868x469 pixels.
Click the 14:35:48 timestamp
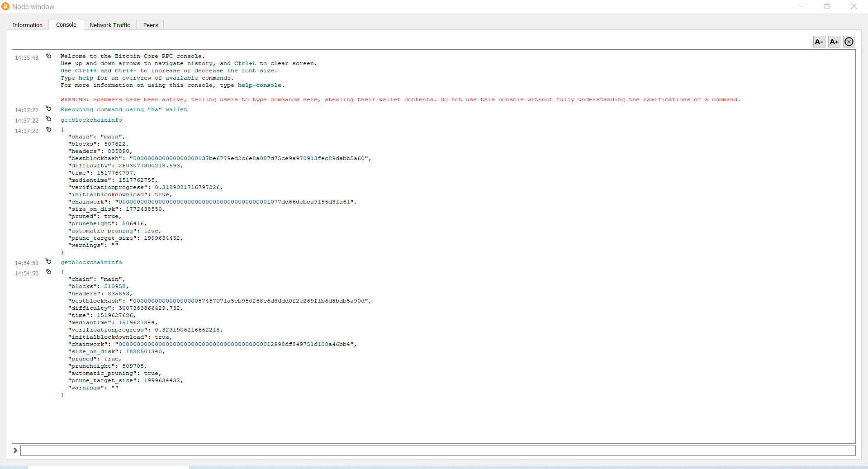tap(27, 57)
